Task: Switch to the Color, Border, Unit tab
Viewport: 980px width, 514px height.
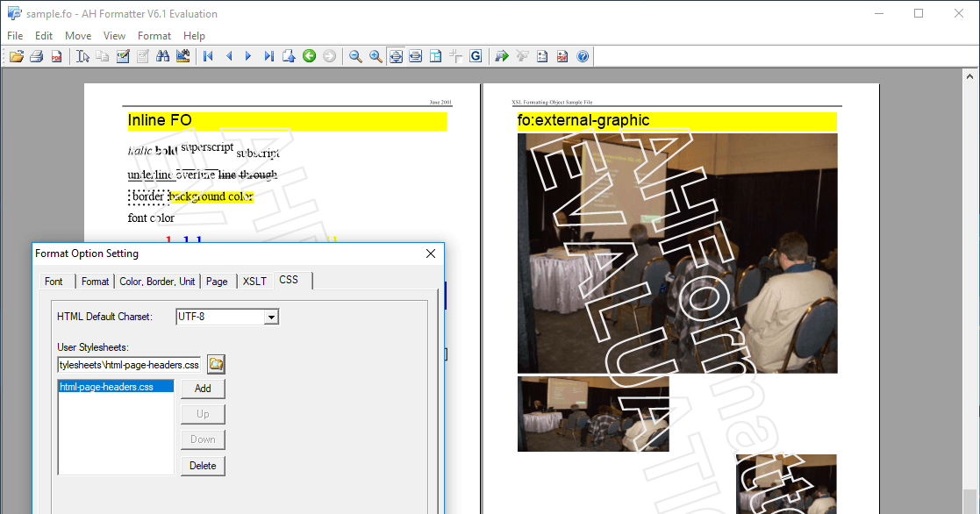Action: coord(157,281)
